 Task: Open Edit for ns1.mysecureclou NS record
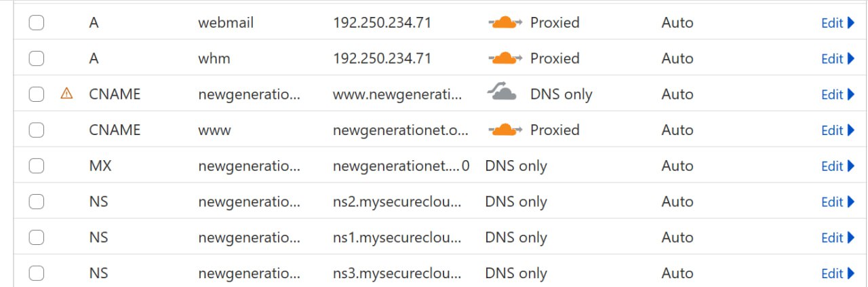[x=838, y=237]
